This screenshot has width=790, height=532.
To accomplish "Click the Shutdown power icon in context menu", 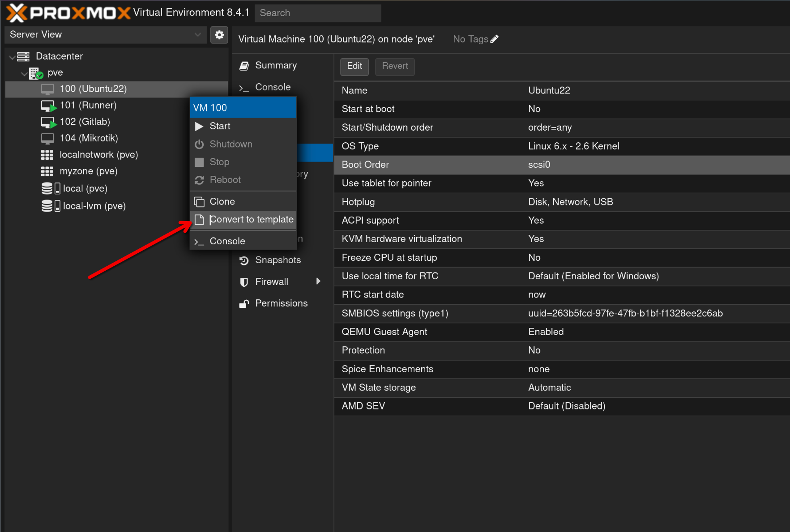I will (x=199, y=144).
